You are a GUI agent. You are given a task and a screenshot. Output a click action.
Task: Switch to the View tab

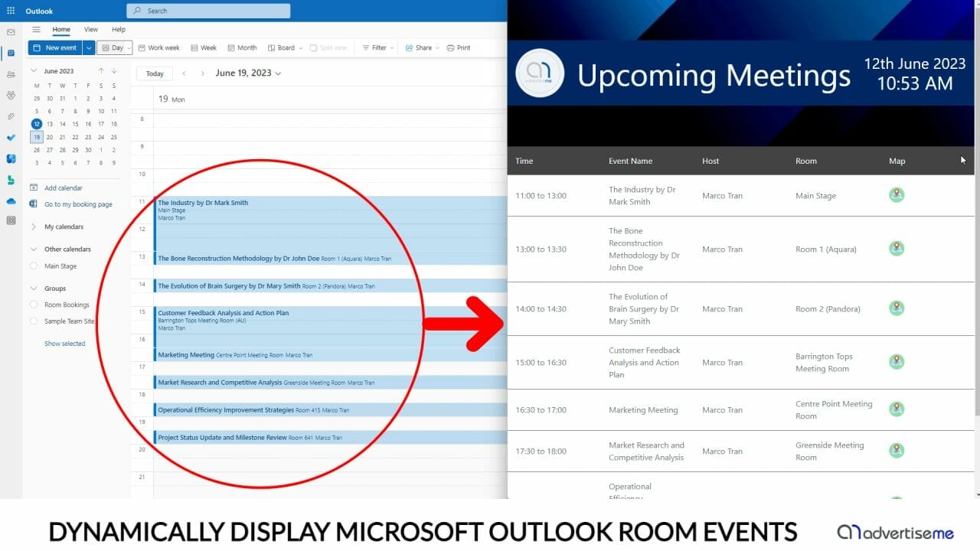(x=91, y=30)
